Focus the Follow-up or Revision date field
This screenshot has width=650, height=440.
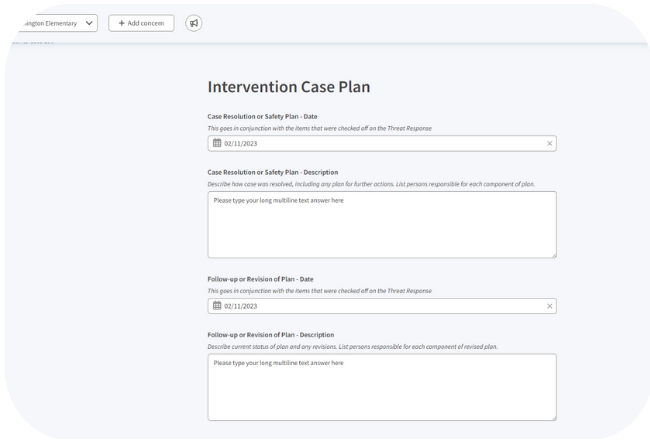tap(380, 306)
